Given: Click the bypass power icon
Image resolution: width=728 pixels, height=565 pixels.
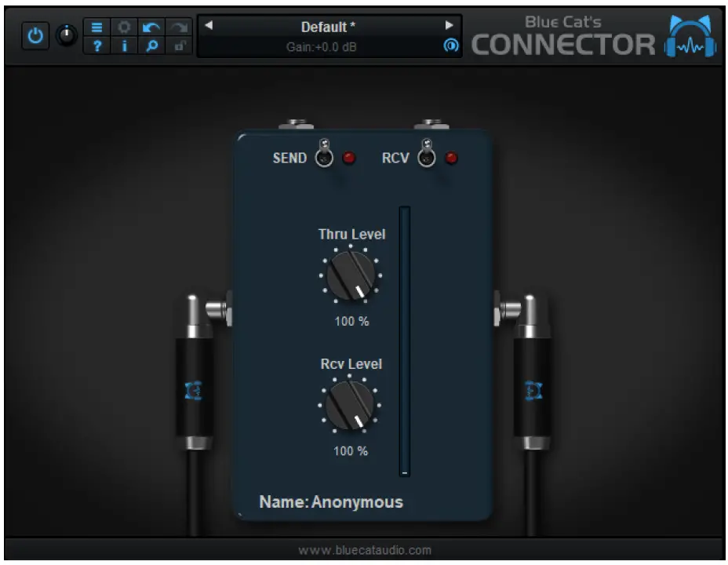Looking at the screenshot, I should click(x=34, y=34).
